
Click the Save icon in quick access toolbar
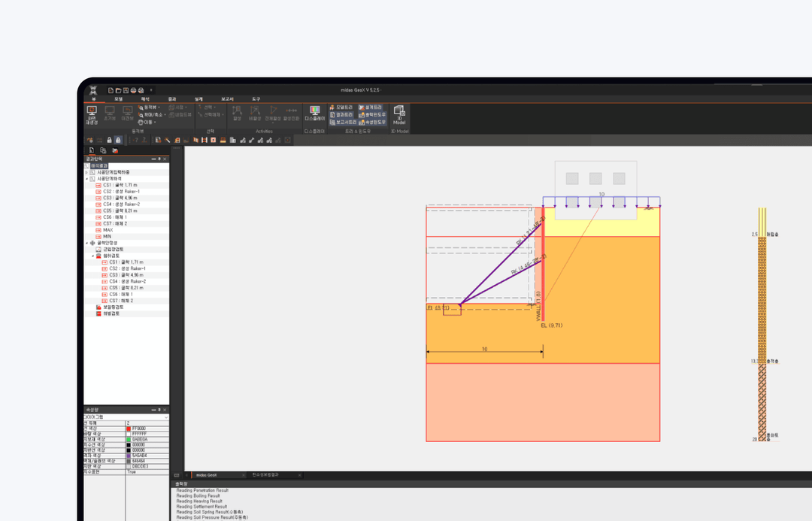click(126, 90)
